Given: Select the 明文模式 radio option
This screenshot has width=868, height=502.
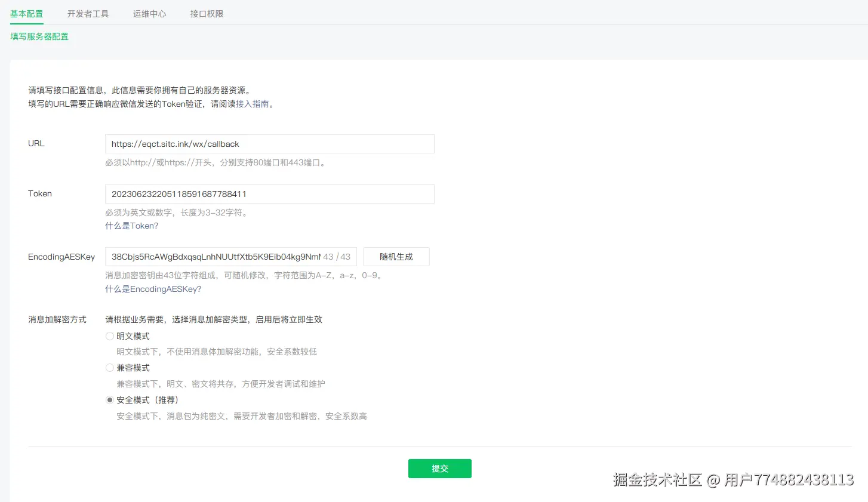Looking at the screenshot, I should point(110,336).
